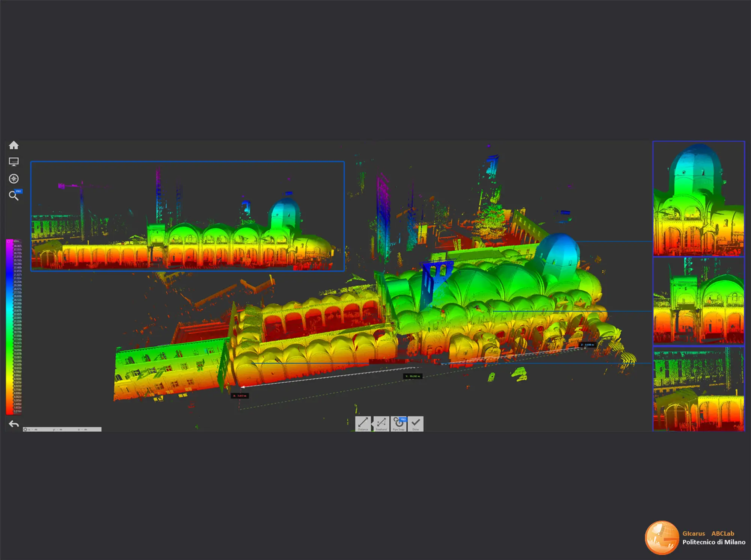751x560 pixels.
Task: Click the side elevation inset view
Action: (187, 216)
